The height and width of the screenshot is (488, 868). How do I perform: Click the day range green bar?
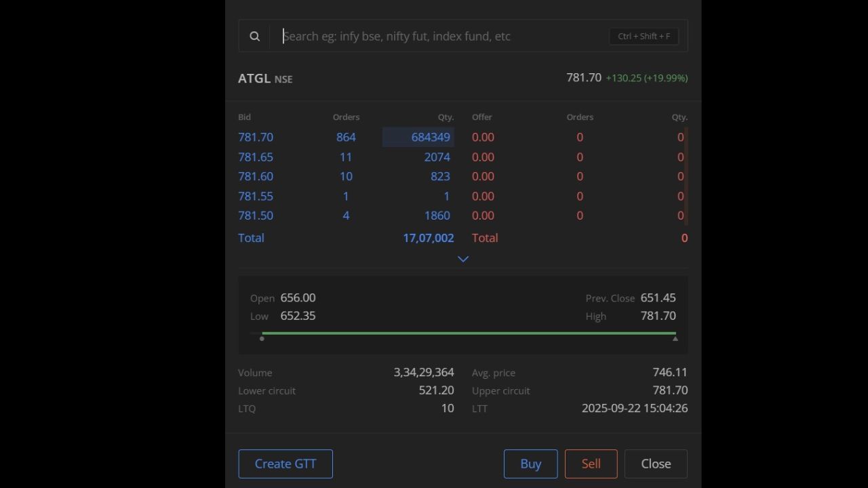pyautogui.click(x=468, y=333)
